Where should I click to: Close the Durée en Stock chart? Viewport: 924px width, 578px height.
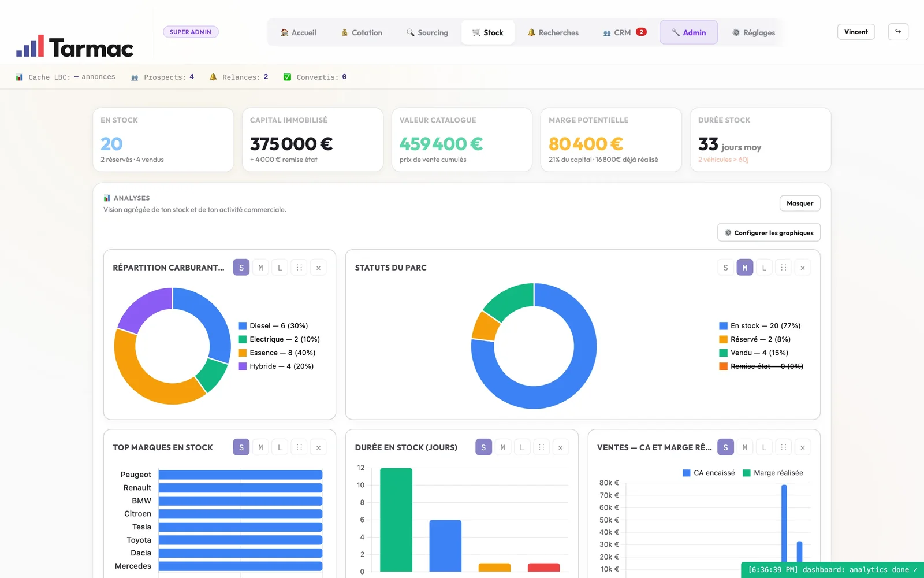(x=560, y=447)
